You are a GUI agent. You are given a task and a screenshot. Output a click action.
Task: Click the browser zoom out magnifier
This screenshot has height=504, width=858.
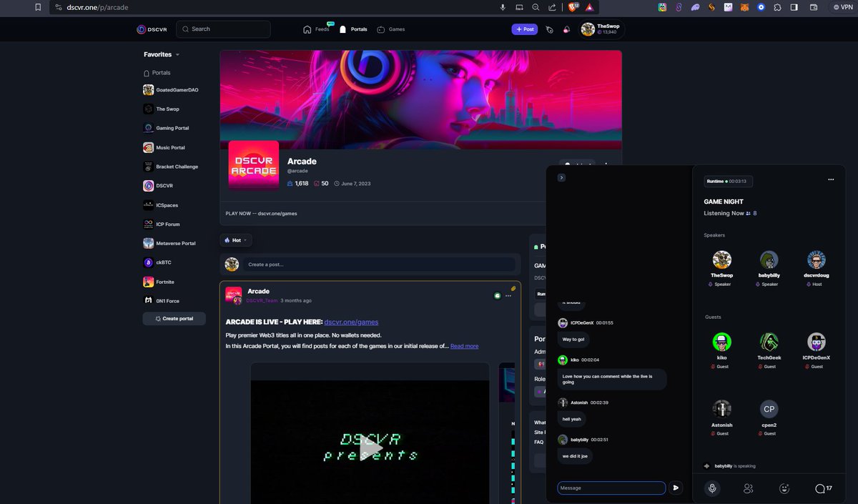coord(536,7)
